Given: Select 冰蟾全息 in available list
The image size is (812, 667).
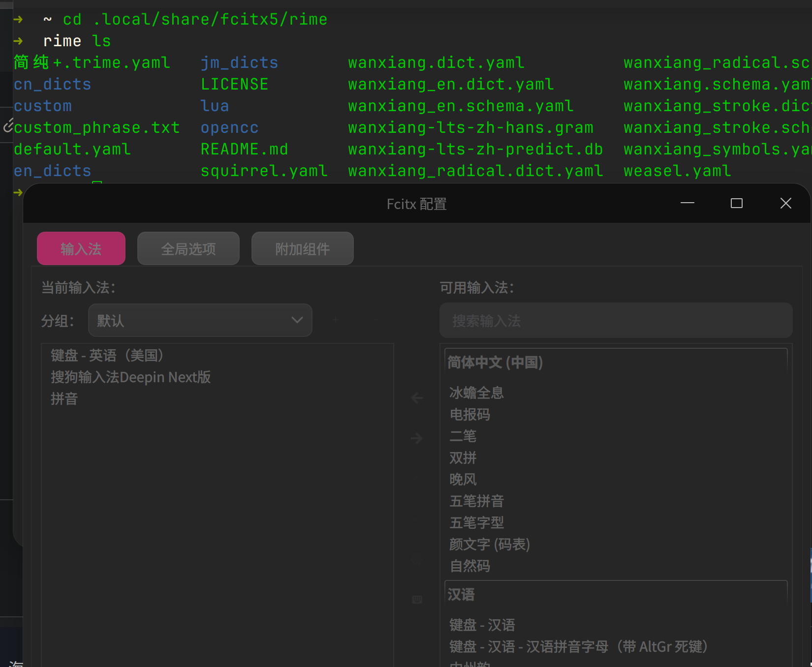Looking at the screenshot, I should tap(616, 393).
